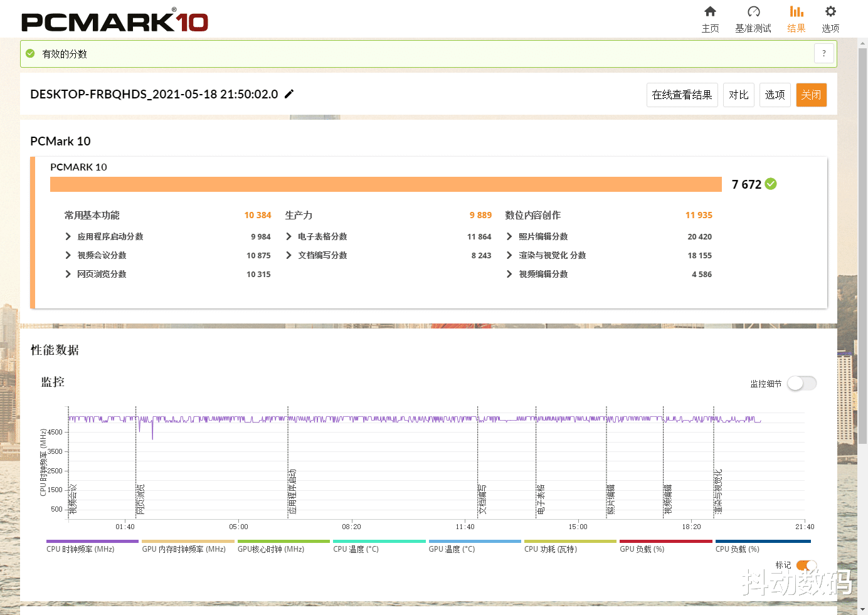Click the 有效的分数 status text
The width and height of the screenshot is (868, 615).
pos(65,54)
